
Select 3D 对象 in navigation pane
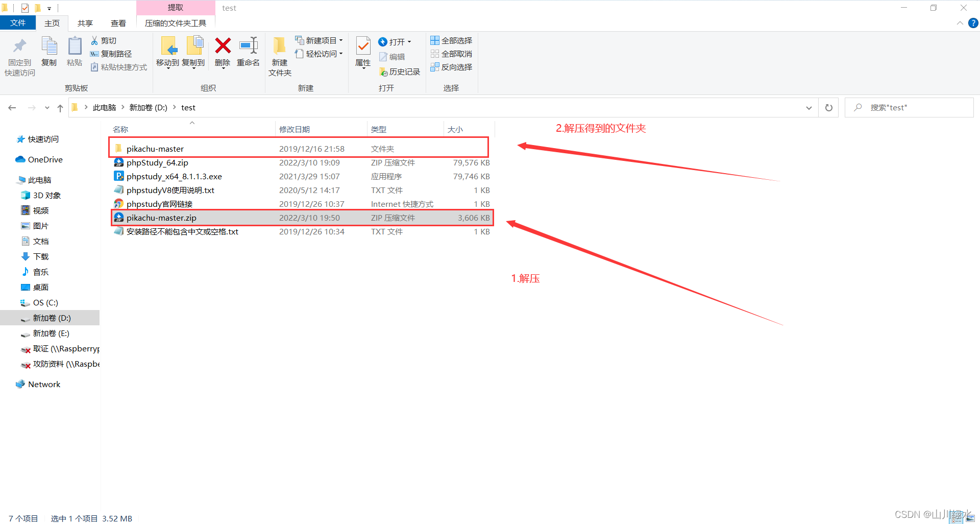(41, 195)
